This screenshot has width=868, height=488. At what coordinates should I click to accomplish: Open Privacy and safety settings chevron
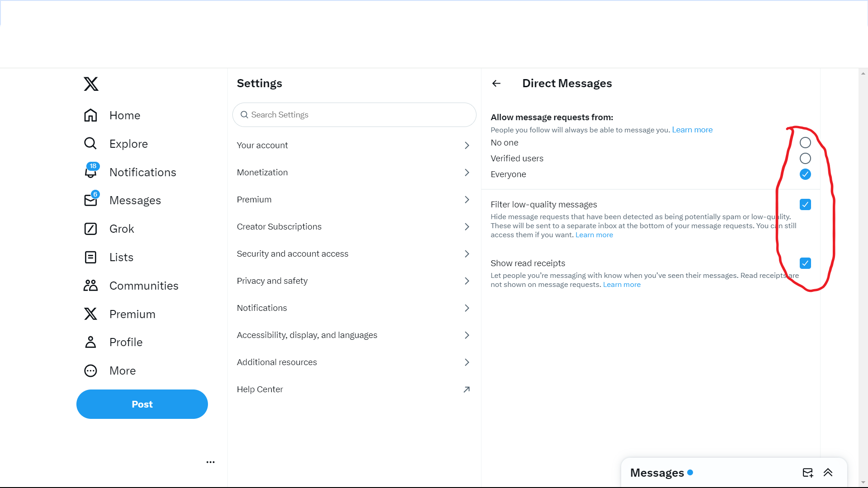[467, 281]
